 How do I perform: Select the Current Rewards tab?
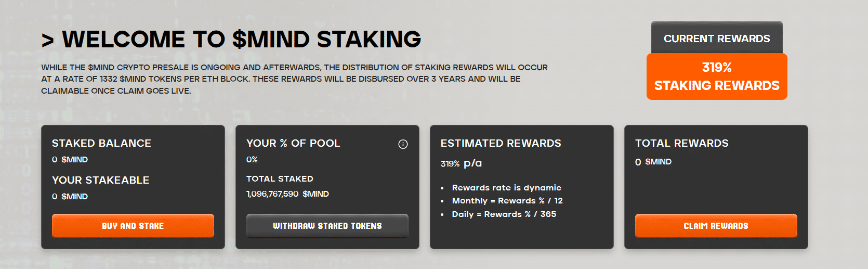pos(717,39)
